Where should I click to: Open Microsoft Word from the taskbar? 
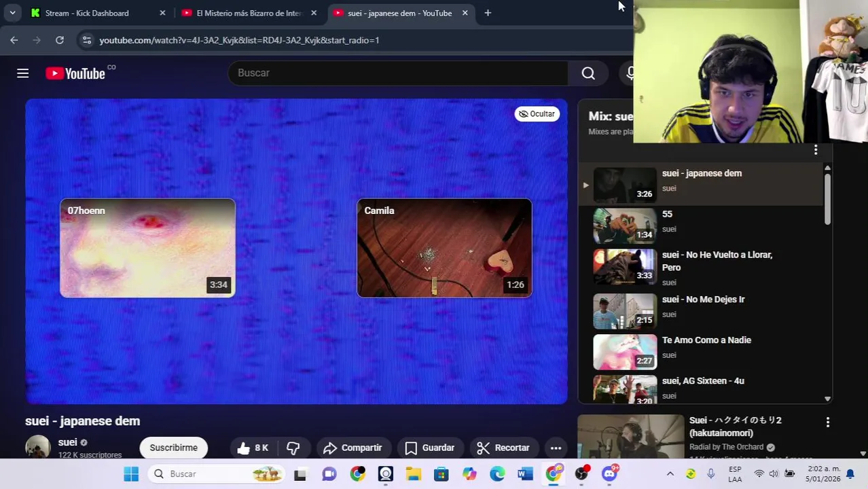click(525, 474)
